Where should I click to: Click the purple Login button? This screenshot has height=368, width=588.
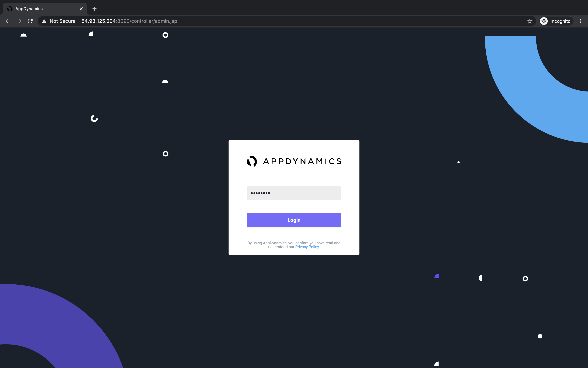pyautogui.click(x=294, y=220)
